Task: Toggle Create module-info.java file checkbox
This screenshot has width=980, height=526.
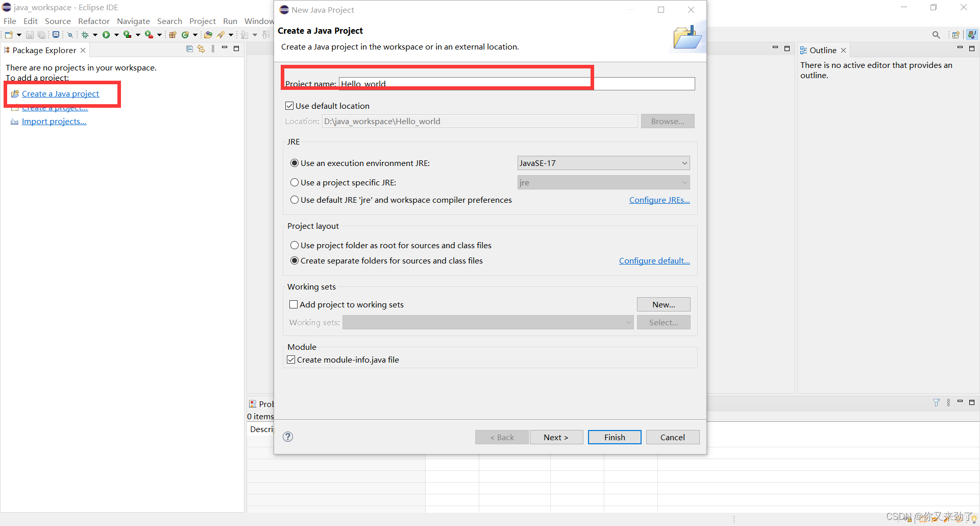Action: 291,360
